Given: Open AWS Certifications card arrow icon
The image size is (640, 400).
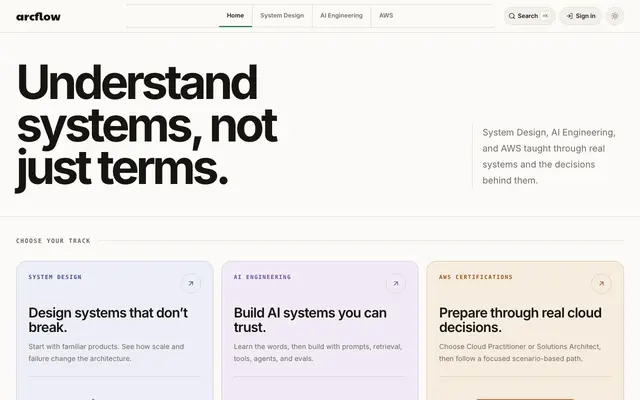Looking at the screenshot, I should pyautogui.click(x=601, y=283).
